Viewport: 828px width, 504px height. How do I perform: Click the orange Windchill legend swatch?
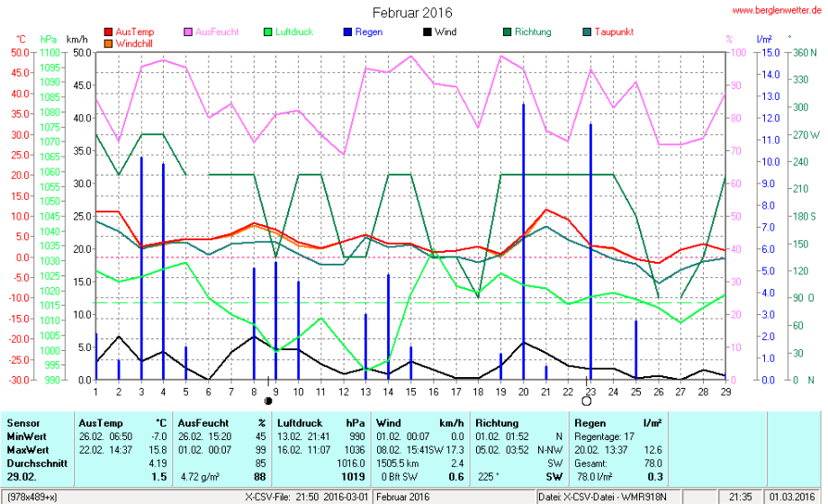tap(109, 43)
